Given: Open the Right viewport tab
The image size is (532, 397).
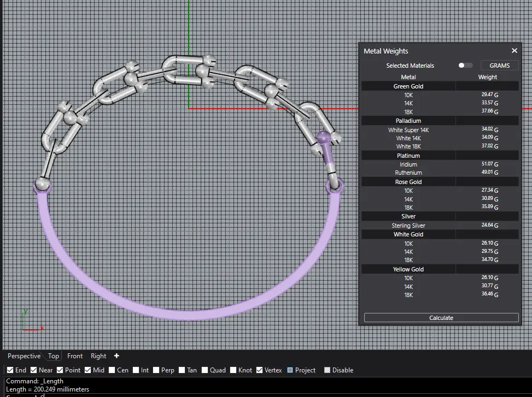Looking at the screenshot, I should [98, 356].
